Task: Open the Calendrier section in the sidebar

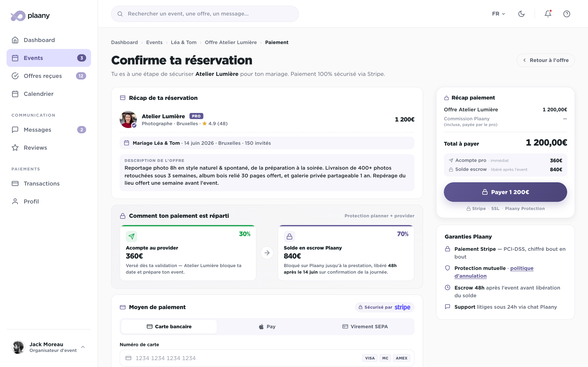Action: point(38,94)
